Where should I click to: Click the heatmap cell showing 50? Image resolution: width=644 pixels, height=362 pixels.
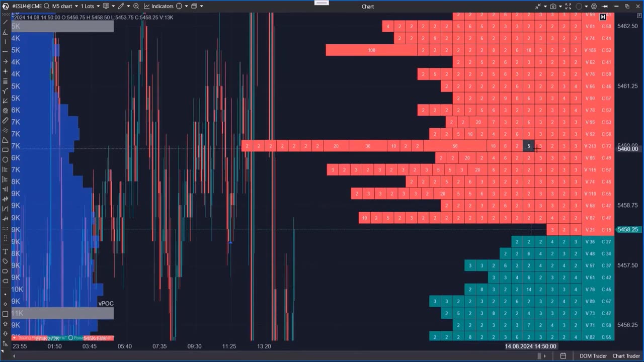click(455, 146)
